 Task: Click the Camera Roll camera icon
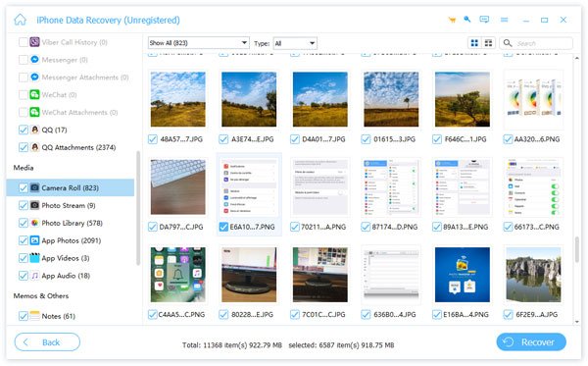pos(34,187)
